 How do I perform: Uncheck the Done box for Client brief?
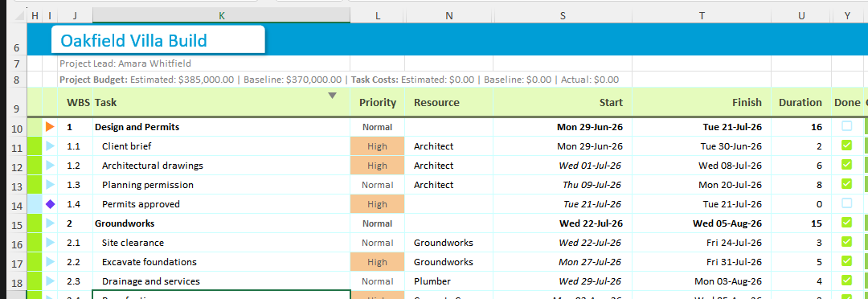pyautogui.click(x=846, y=145)
